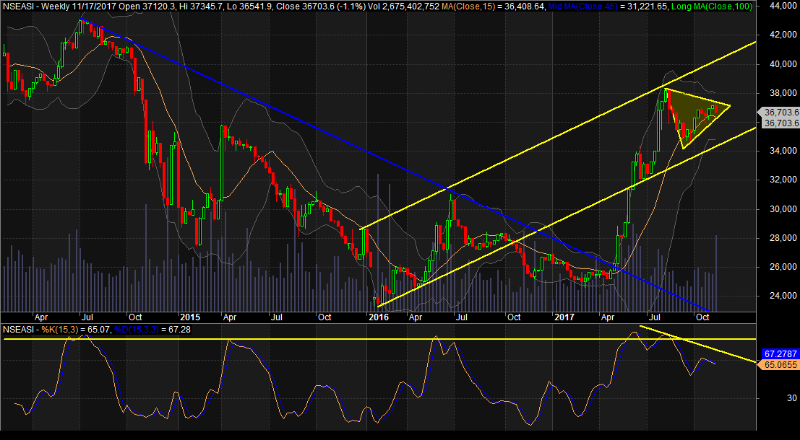The image size is (800, 440).
Task: Click the blue 67.2787 indicator value tag
Action: click(780, 354)
